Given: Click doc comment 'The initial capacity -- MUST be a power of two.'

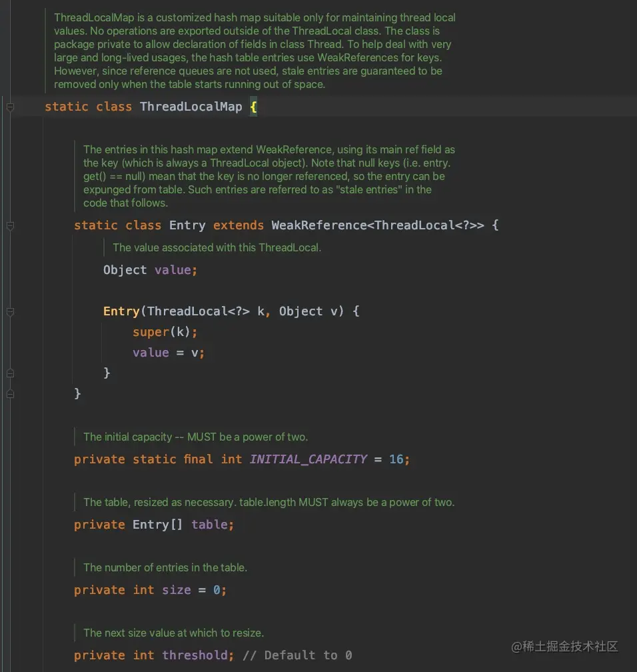Looking at the screenshot, I should click(195, 437).
